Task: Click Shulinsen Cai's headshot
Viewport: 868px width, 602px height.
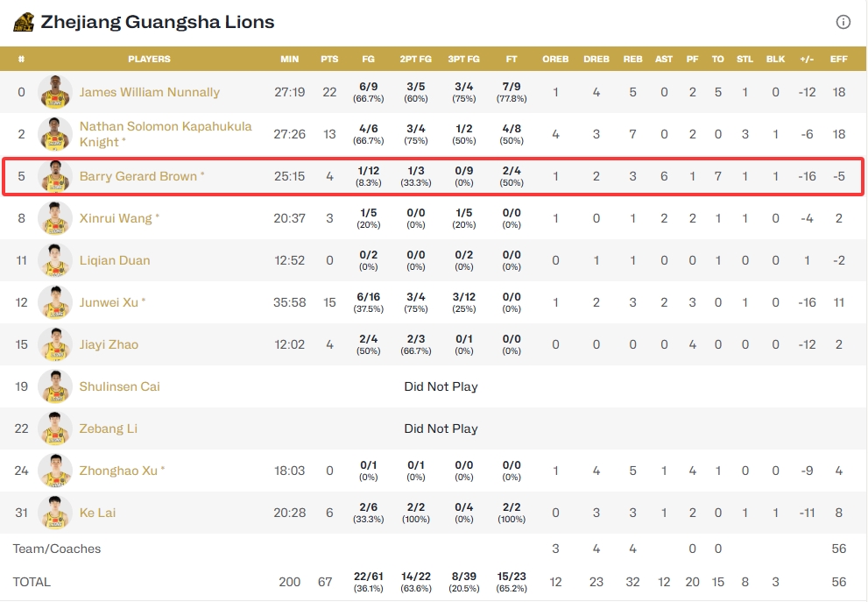Action: click(x=55, y=386)
